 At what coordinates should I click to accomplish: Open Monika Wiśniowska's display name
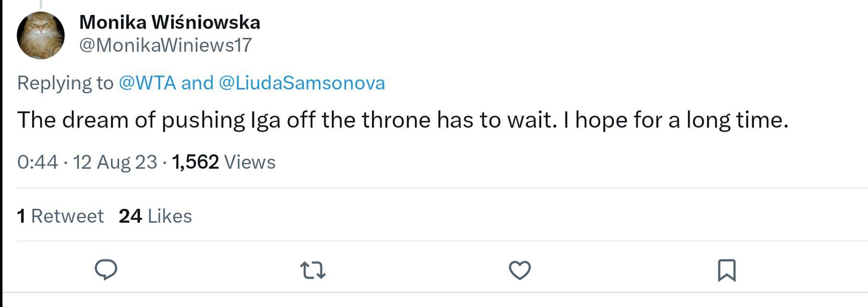(170, 22)
